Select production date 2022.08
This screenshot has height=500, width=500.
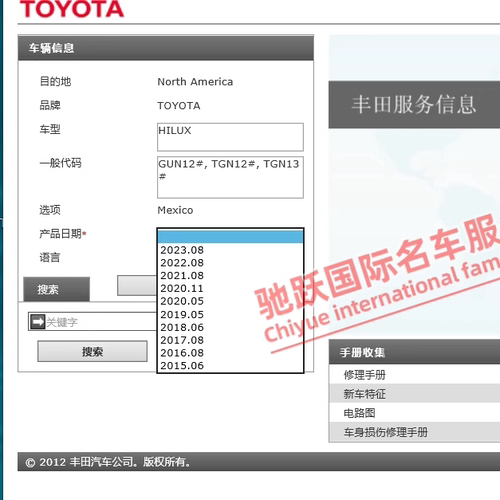click(230, 263)
